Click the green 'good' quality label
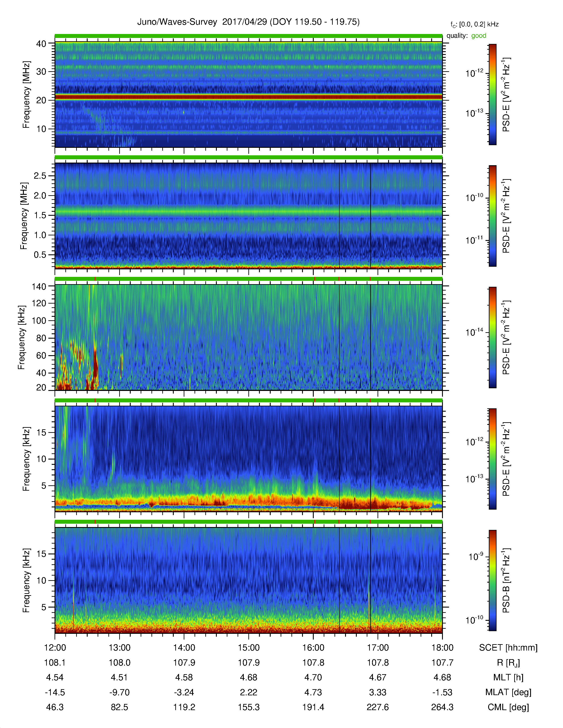 [479, 36]
